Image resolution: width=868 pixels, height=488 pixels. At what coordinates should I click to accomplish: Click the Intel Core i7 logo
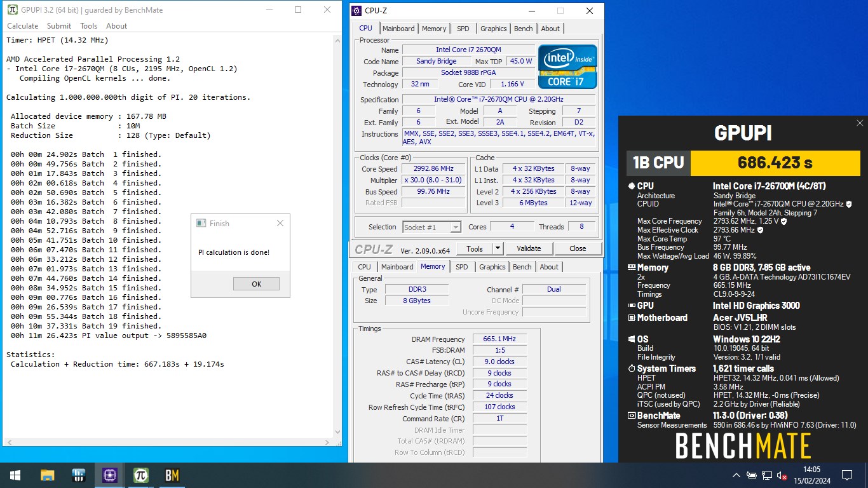click(x=567, y=67)
